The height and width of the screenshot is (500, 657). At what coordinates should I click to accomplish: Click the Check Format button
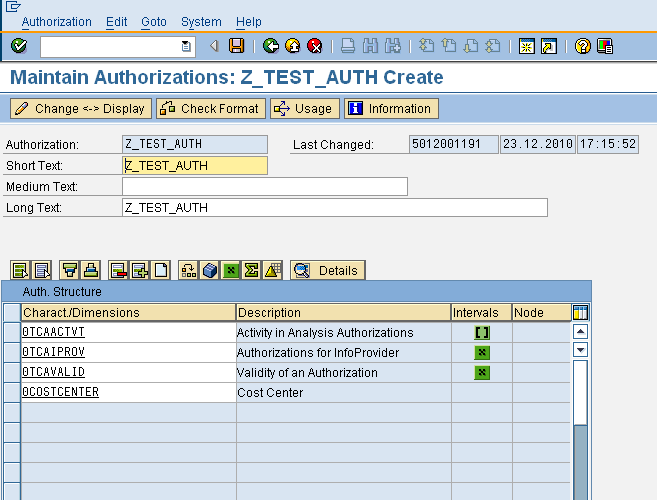click(211, 109)
